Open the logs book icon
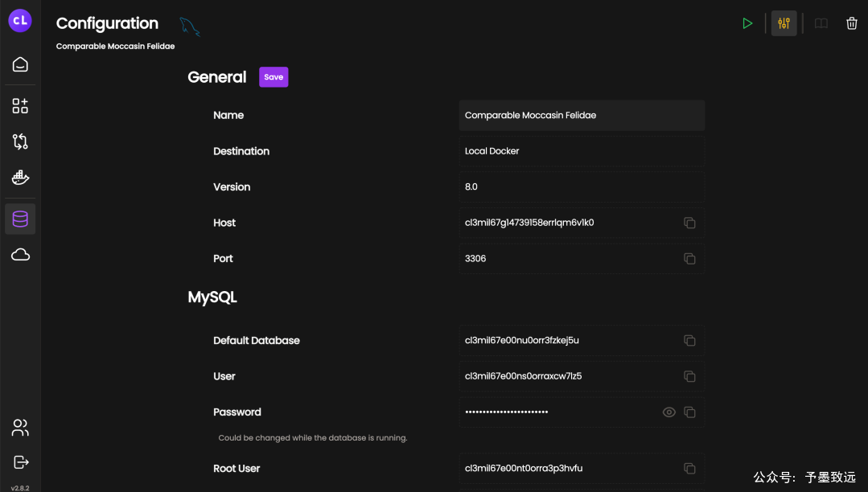Screen dimensions: 868x492 [x=821, y=23]
